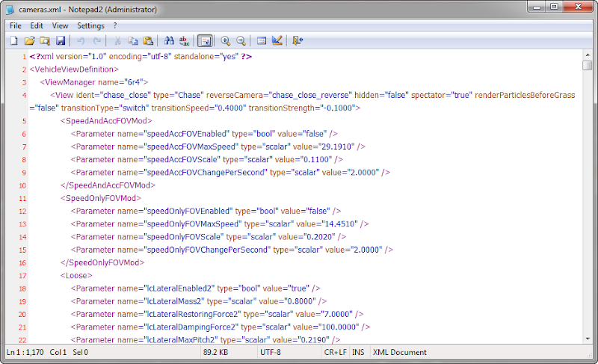Click the Redo arrow icon

pyautogui.click(x=97, y=41)
